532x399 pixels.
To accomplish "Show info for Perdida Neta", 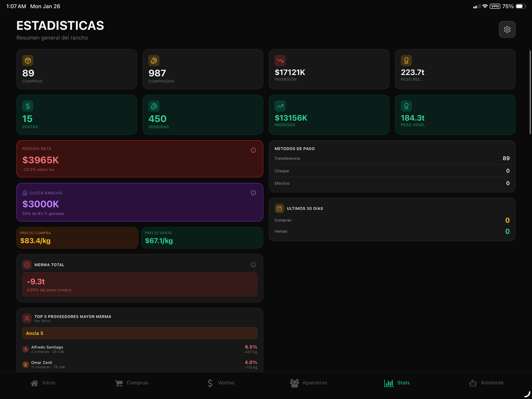I will [253, 150].
